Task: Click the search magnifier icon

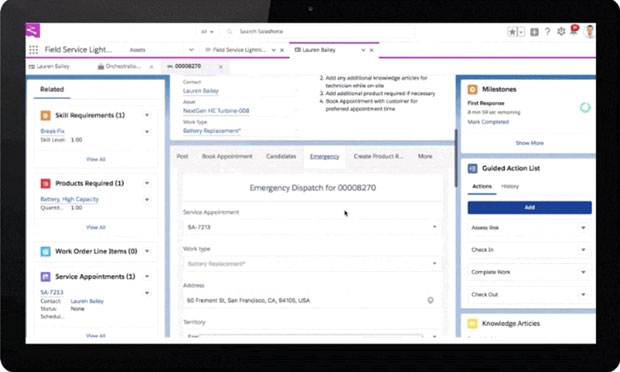Action: (x=229, y=32)
